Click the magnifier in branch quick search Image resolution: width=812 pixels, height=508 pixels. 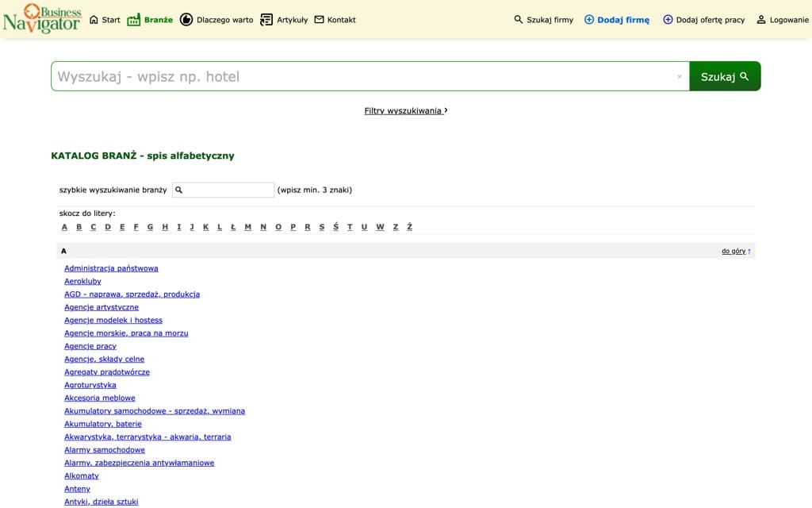click(x=179, y=190)
